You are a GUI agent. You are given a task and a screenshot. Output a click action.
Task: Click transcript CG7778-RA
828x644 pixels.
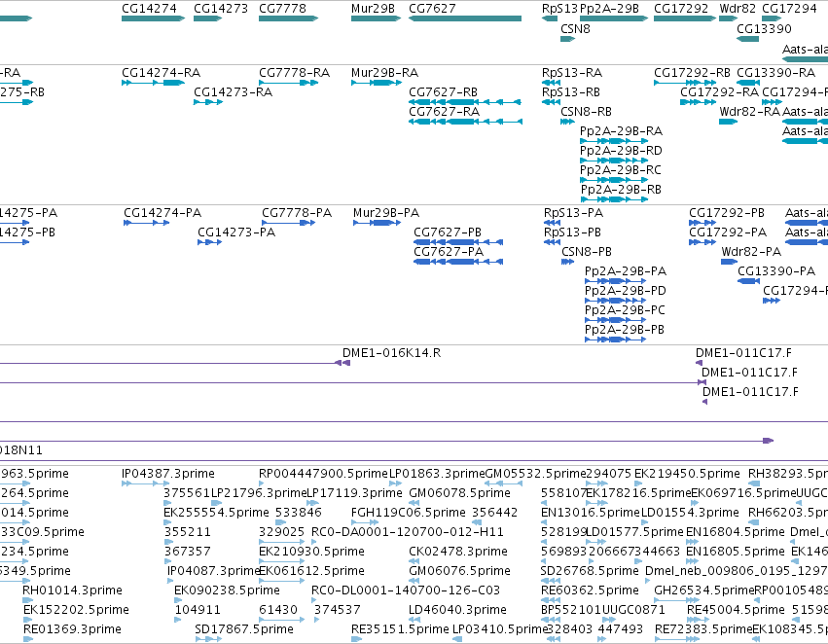(x=288, y=83)
